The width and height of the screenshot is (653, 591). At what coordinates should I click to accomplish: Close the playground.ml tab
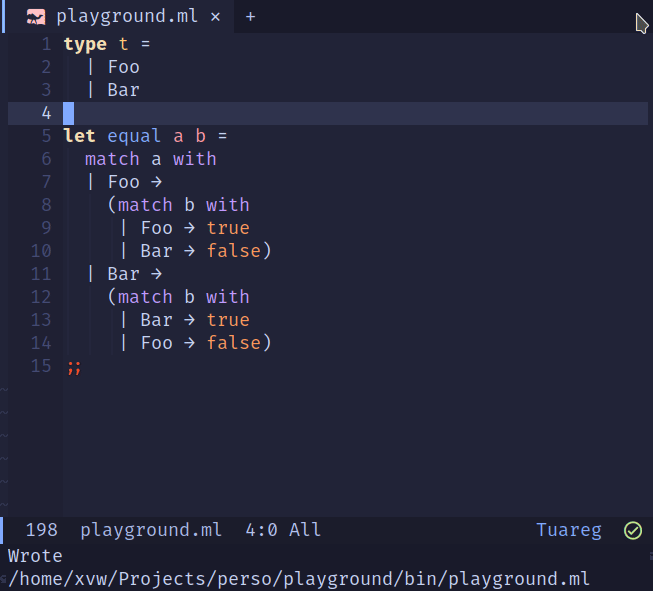coord(215,17)
